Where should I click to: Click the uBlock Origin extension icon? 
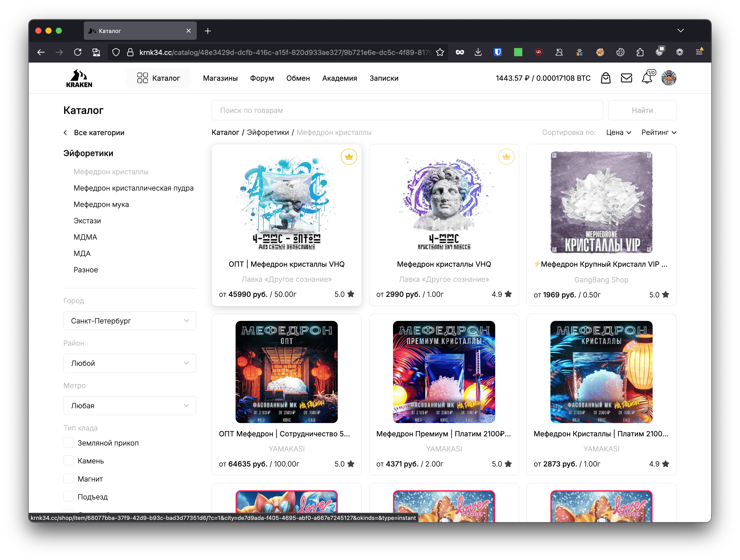coord(538,52)
